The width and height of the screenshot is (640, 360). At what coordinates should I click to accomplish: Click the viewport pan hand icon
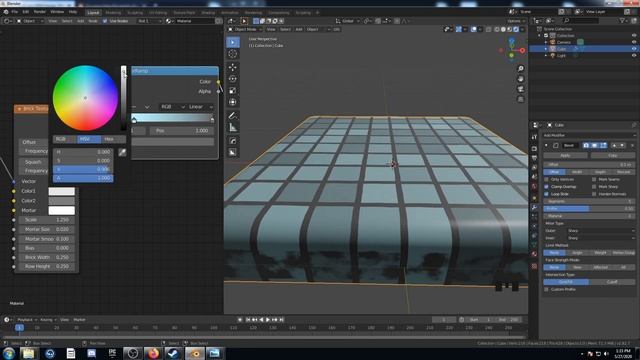[x=520, y=79]
